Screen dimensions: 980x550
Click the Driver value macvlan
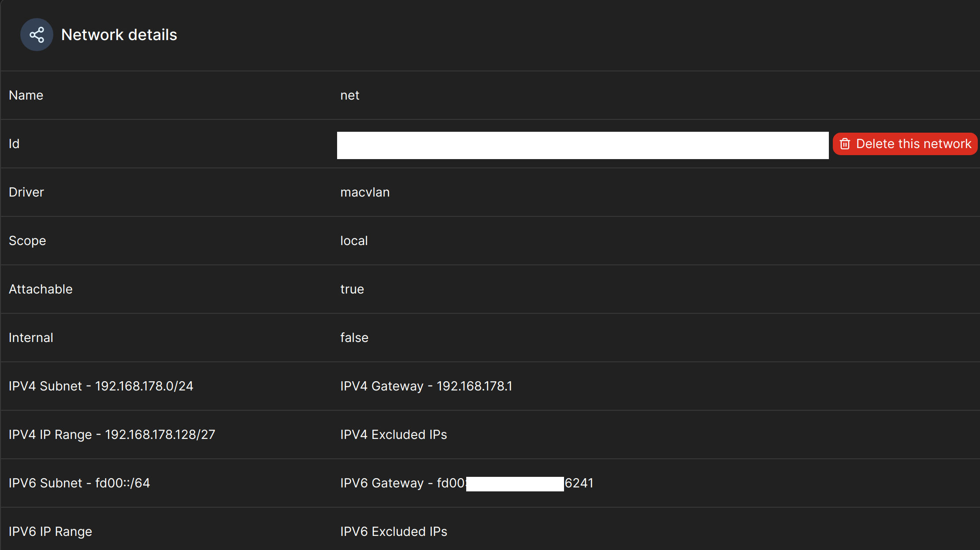point(365,192)
